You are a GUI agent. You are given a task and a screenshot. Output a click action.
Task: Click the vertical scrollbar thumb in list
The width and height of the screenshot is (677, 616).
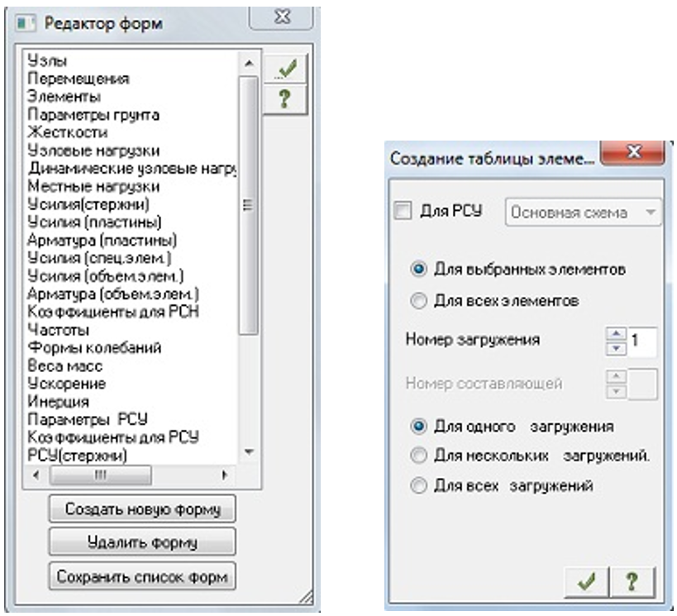(248, 205)
